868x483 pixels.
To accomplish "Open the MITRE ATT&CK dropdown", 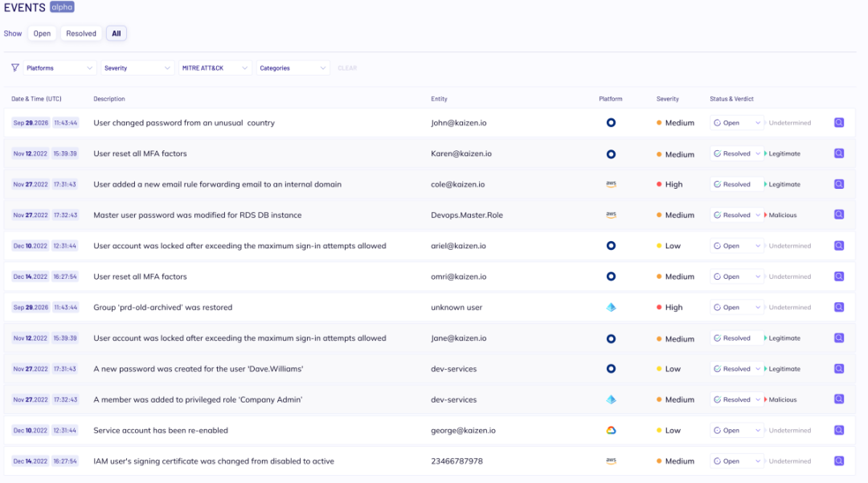I will (215, 68).
